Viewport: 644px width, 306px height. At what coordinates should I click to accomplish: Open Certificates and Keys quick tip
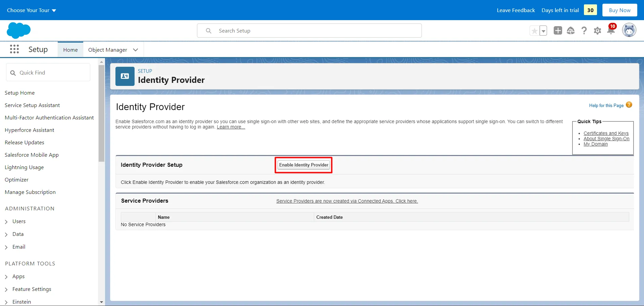[606, 133]
